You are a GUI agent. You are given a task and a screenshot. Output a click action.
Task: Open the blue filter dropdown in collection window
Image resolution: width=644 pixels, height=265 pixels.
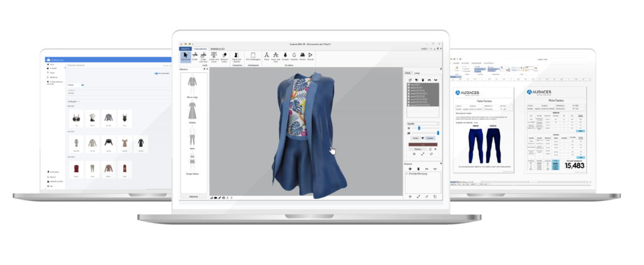point(83,84)
